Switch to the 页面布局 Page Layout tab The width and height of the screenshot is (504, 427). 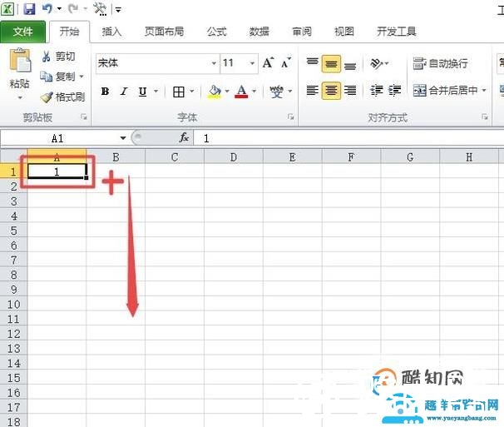[164, 32]
